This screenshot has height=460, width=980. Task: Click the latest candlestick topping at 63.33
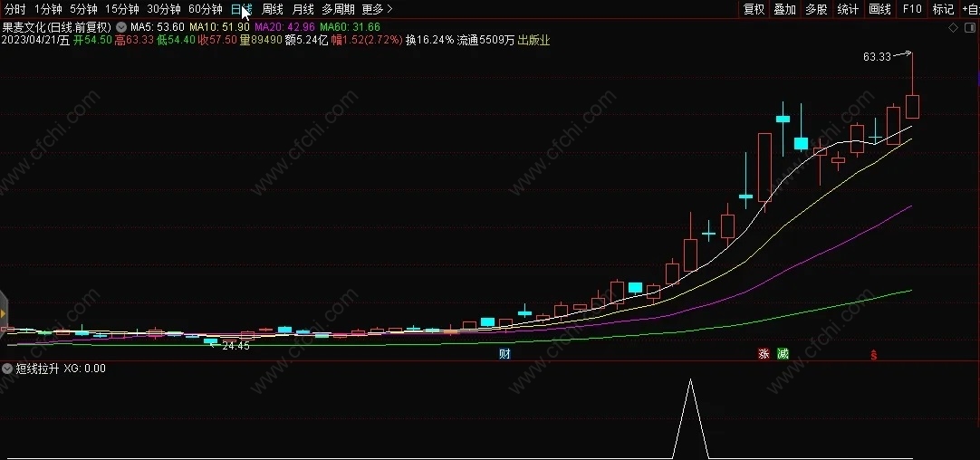pos(912,106)
